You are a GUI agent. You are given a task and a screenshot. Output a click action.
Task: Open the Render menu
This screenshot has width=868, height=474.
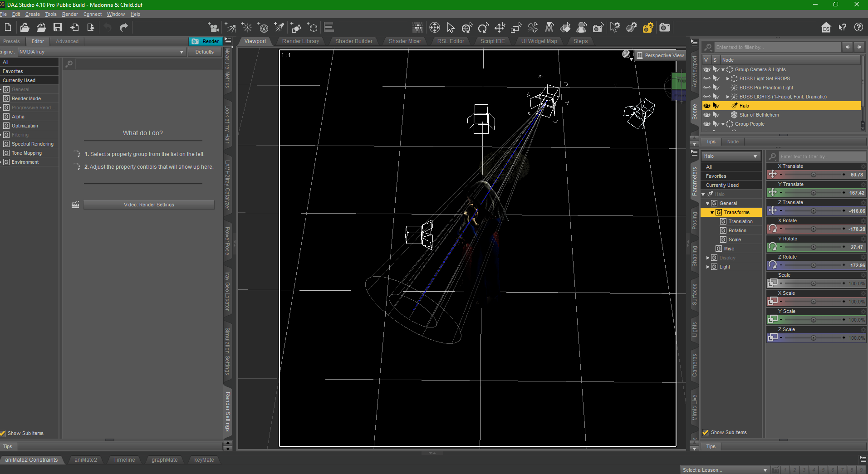69,14
